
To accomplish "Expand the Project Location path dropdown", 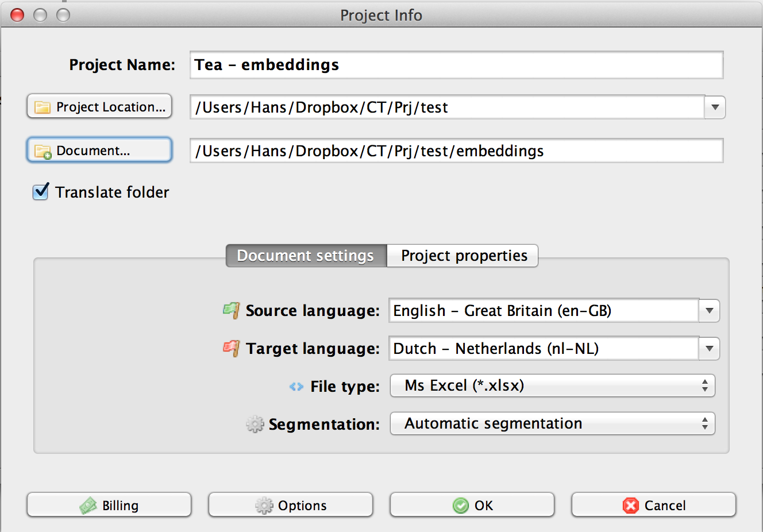I will point(715,107).
